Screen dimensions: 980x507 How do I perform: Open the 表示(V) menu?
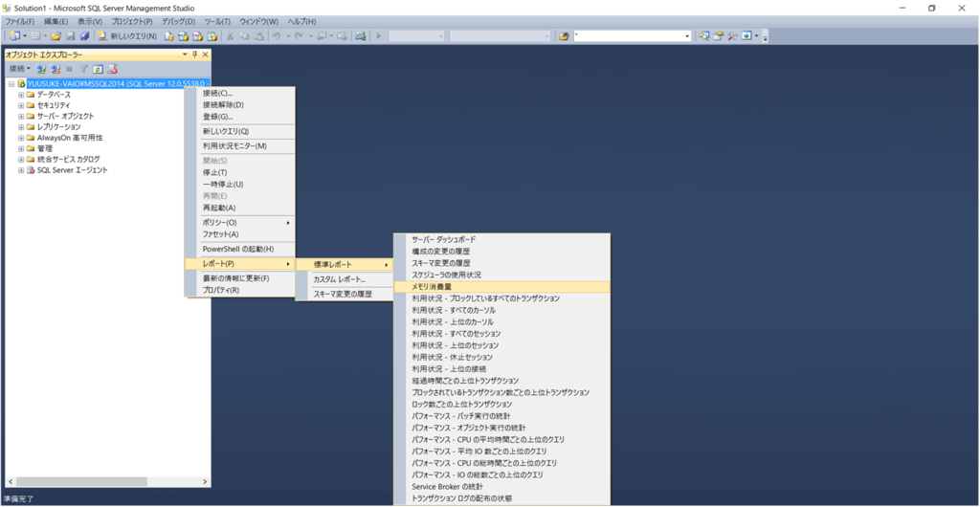[90, 21]
